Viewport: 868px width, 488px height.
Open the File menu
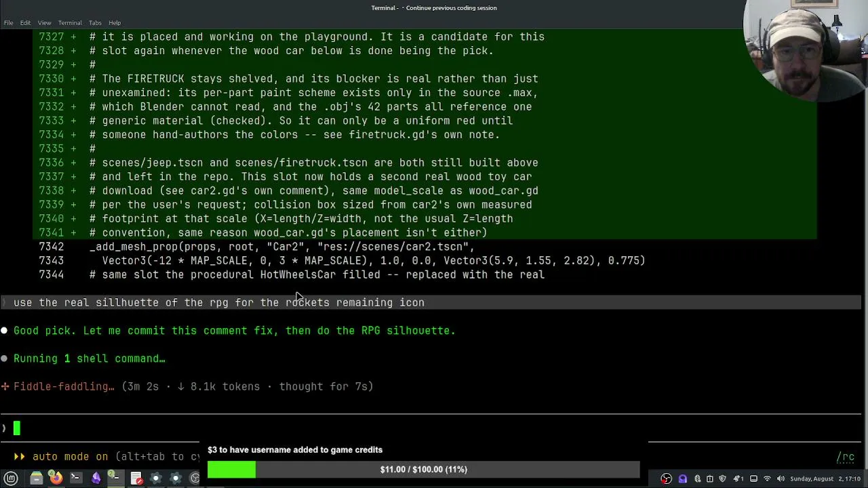coord(8,23)
